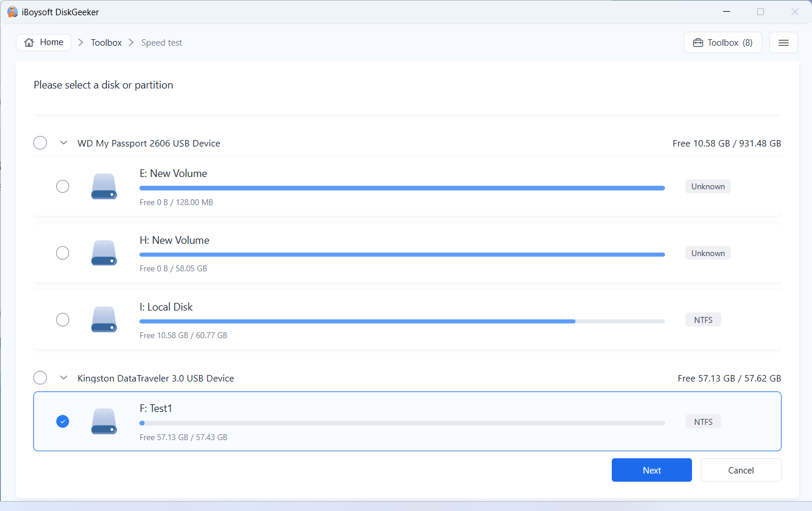
Task: Close the DiskGeeker window
Action: click(x=795, y=12)
